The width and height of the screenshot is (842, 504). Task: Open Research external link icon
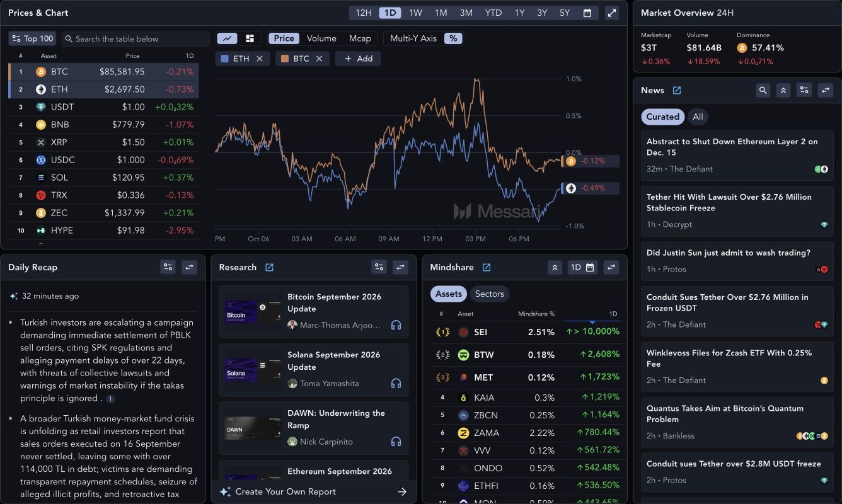269,267
